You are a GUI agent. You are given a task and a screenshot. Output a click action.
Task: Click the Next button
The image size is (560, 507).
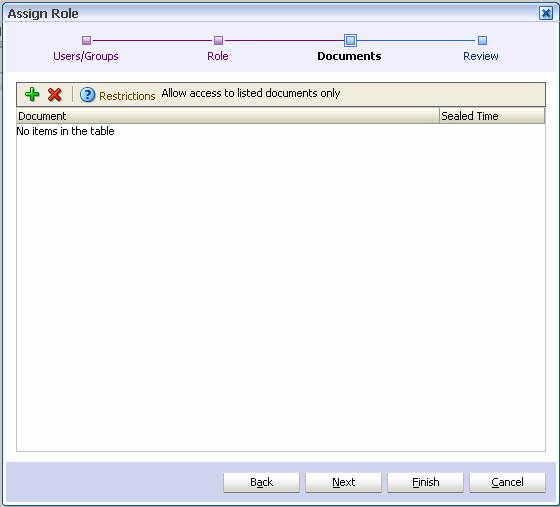point(343,482)
